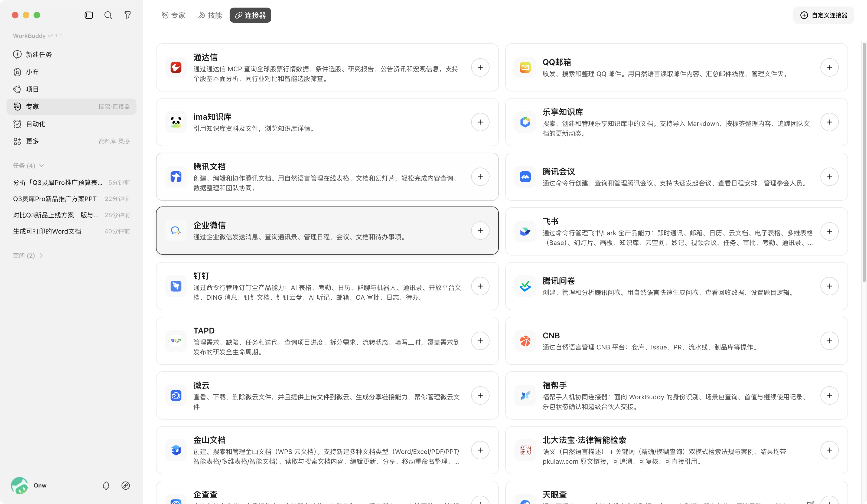Add the 金山文档 connector with plus
The width and height of the screenshot is (867, 504).
[x=480, y=450]
